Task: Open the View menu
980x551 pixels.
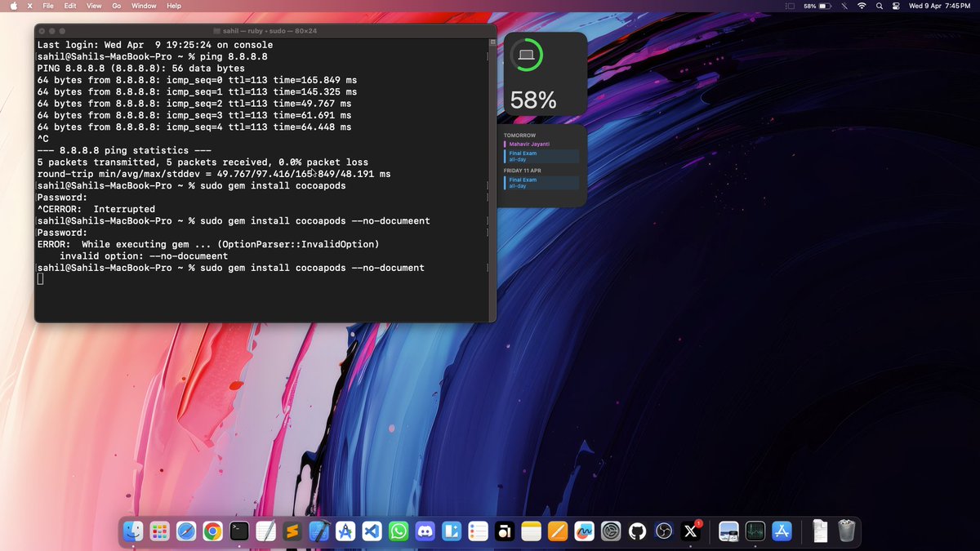Action: (x=94, y=6)
